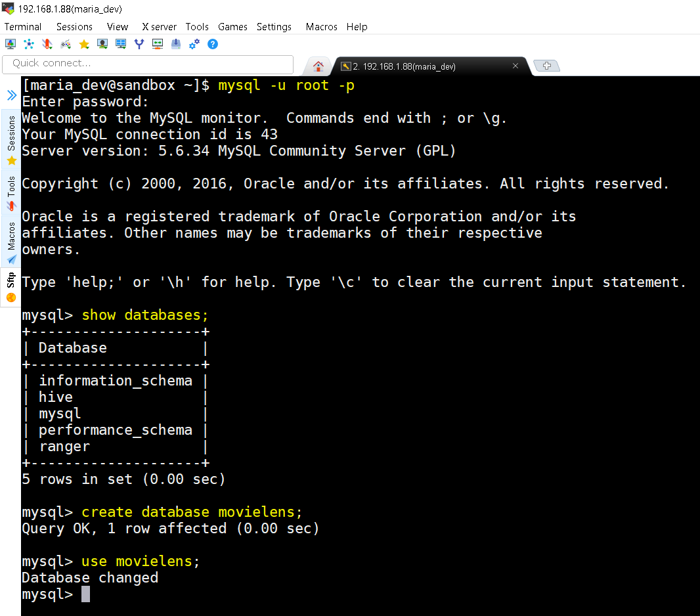Open the X server menu
The width and height of the screenshot is (700, 616).
coord(160,27)
